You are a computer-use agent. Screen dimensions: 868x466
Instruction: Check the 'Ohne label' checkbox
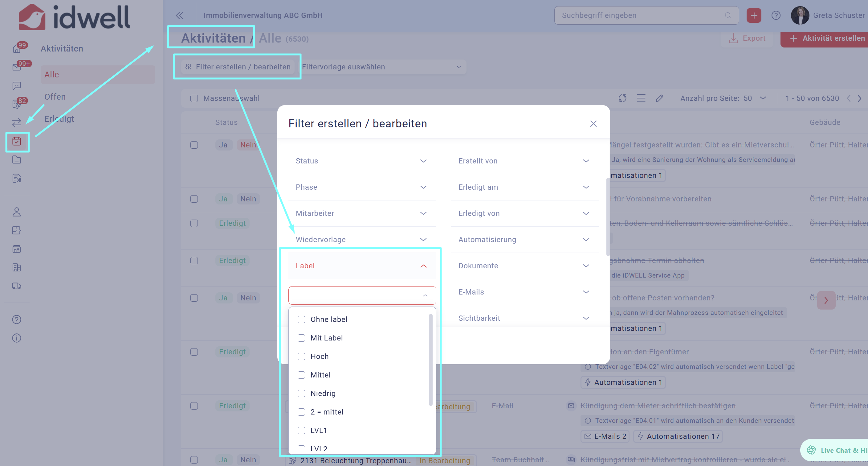[x=301, y=319]
